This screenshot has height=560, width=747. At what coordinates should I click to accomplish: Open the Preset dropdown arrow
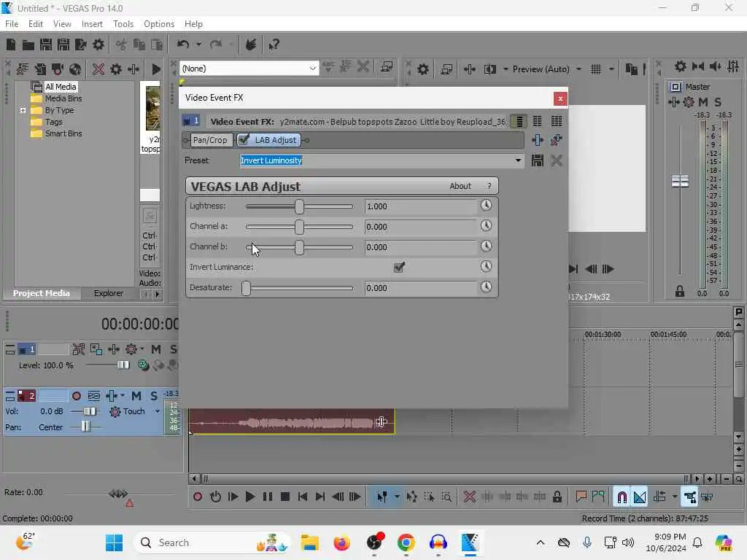click(518, 160)
